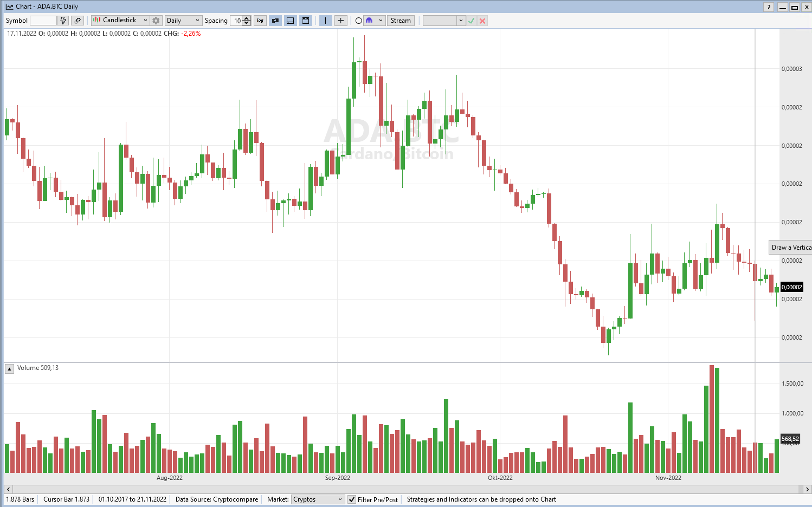This screenshot has height=507, width=812.
Task: Click the red X cancel icon
Action: (482, 21)
